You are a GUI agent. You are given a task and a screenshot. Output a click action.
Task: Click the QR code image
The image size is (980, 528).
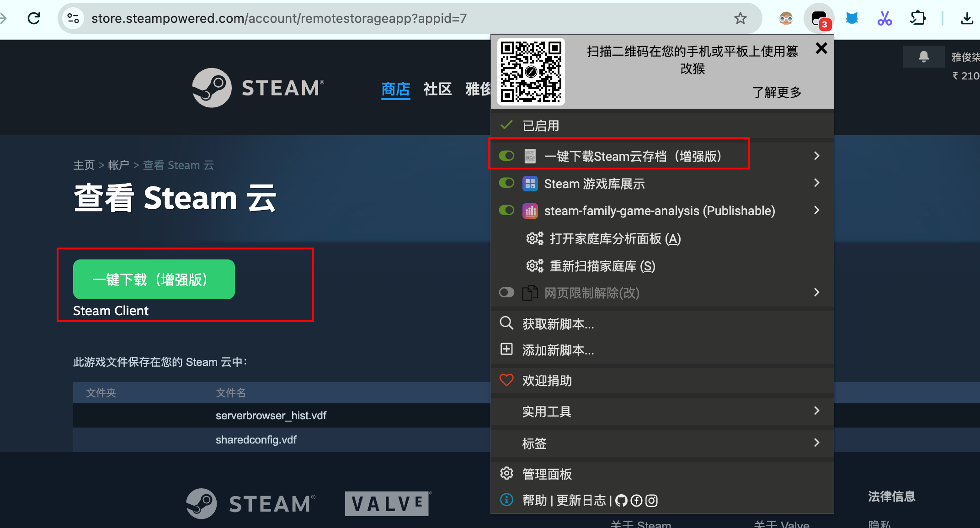pyautogui.click(x=531, y=72)
